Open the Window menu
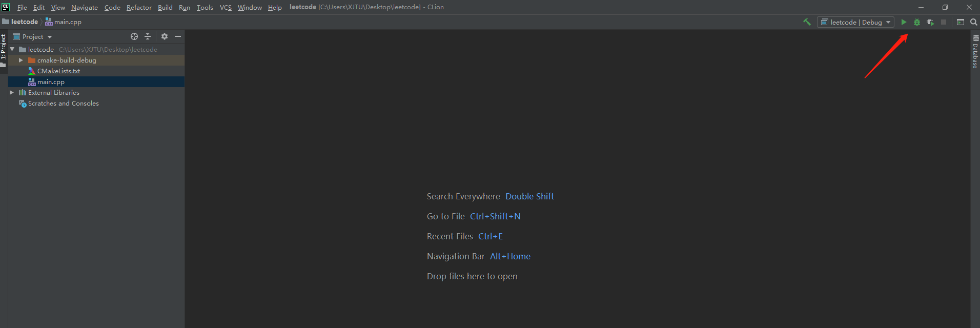Screen dimensions: 980x328 click(x=250, y=7)
